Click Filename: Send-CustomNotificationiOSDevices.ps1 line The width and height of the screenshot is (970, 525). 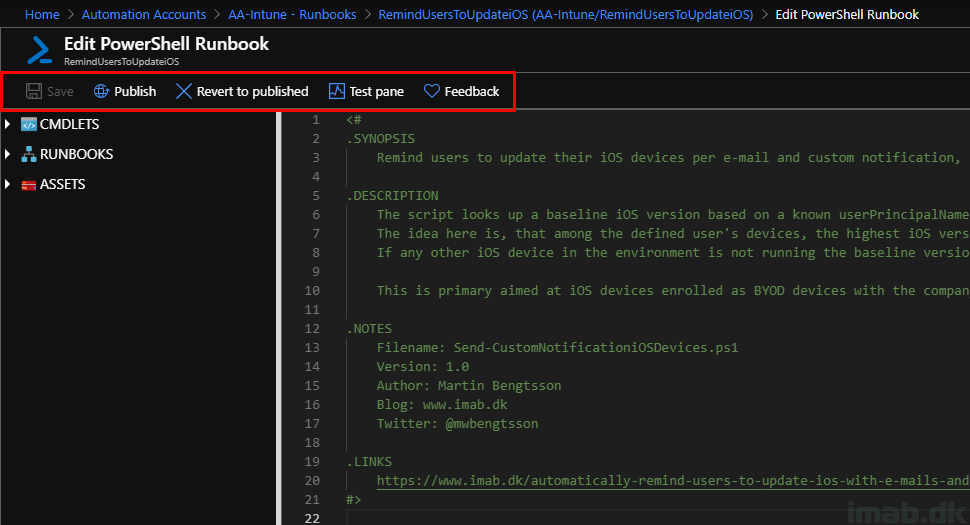(557, 348)
